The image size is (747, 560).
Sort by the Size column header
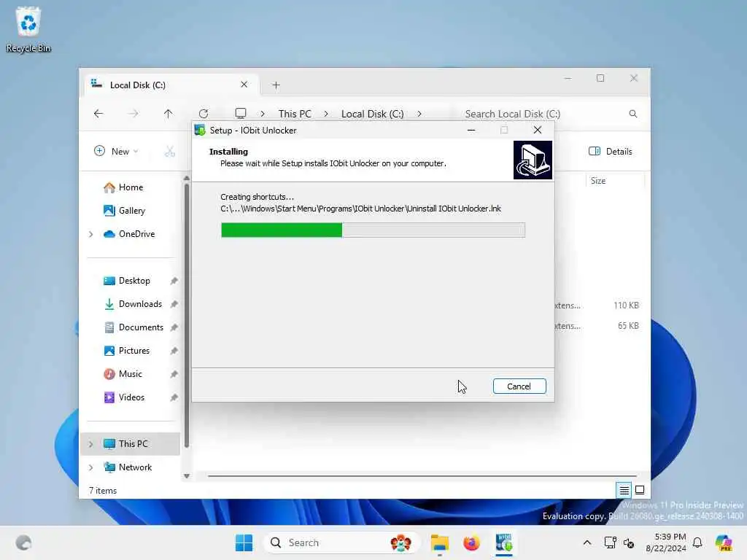[x=614, y=181]
